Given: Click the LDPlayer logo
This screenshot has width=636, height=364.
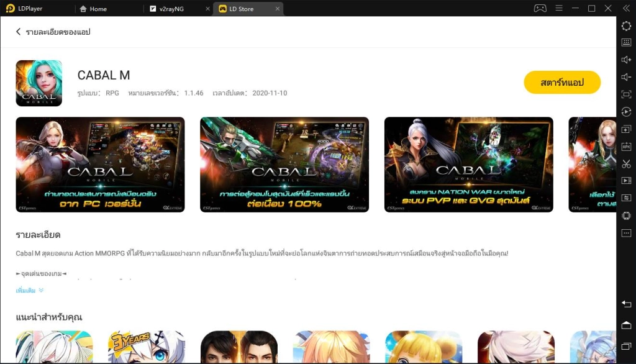Looking at the screenshot, I should (11, 8).
